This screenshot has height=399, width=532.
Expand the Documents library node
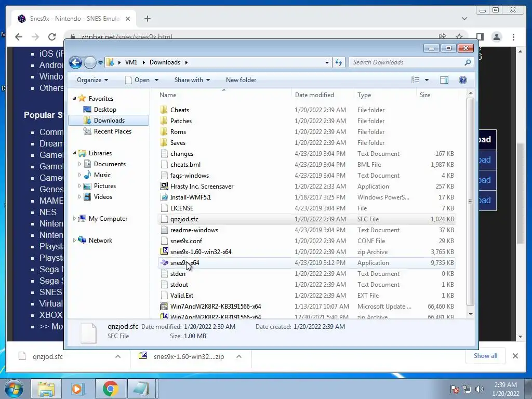[79, 164]
